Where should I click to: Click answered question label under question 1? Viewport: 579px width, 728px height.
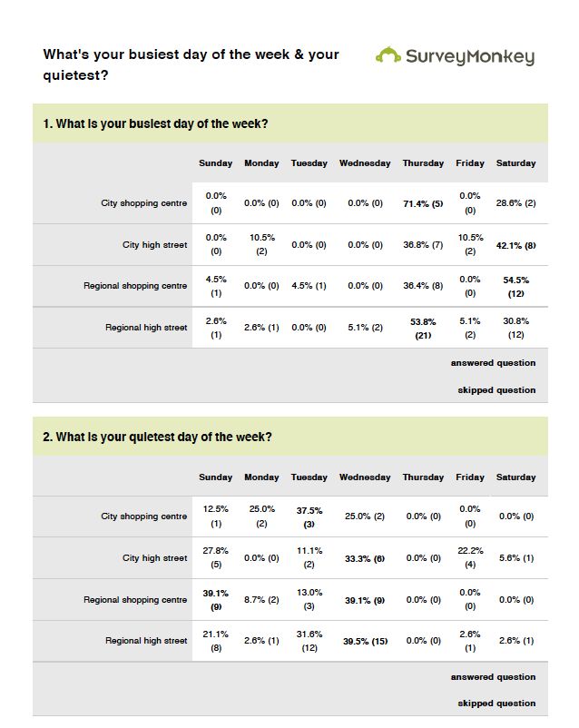[x=493, y=363]
